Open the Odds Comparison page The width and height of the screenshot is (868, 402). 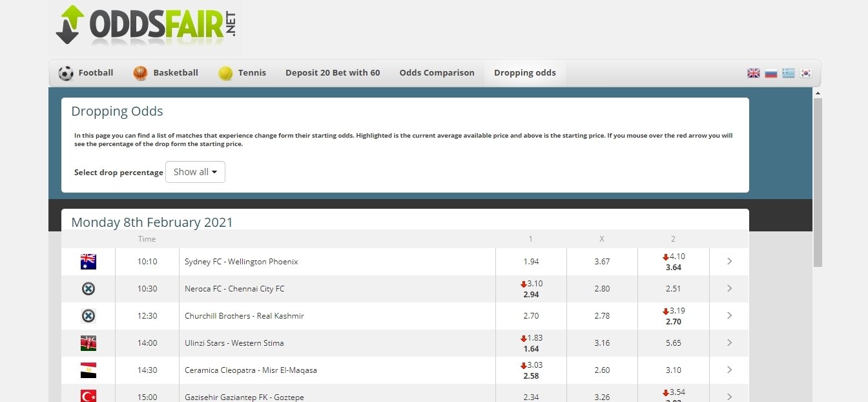(x=437, y=73)
